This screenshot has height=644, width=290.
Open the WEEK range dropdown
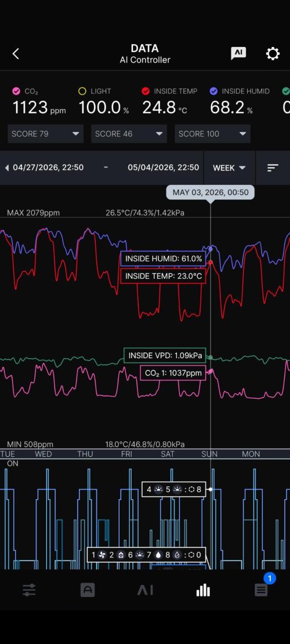[229, 168]
